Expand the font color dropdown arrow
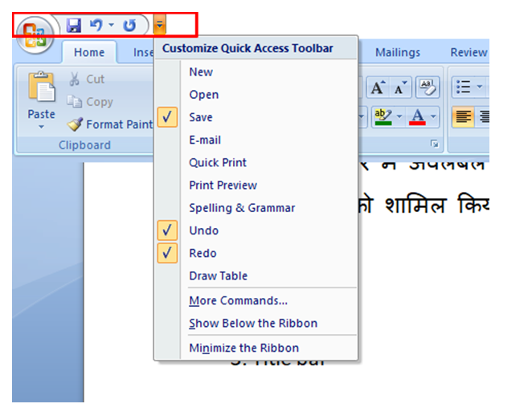 click(x=434, y=118)
